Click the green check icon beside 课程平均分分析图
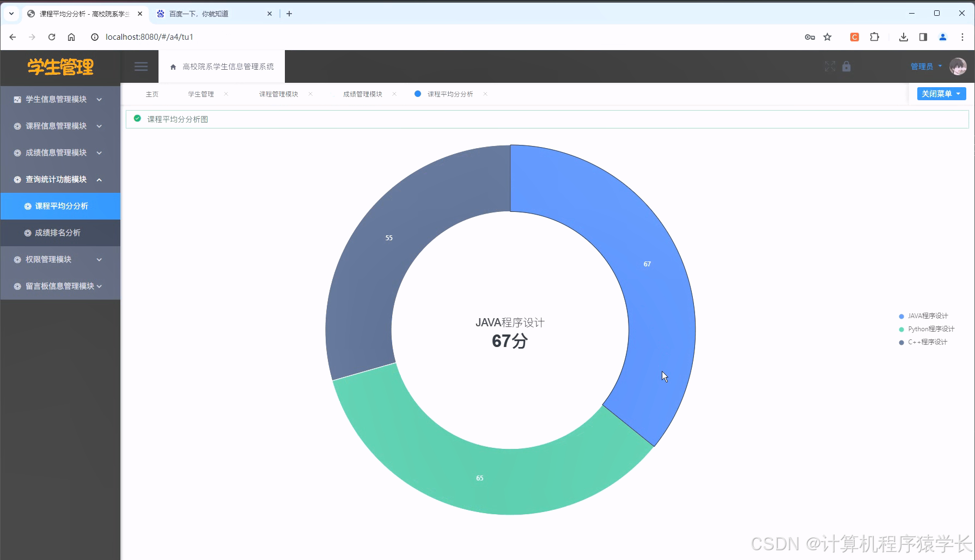The height and width of the screenshot is (560, 975). pos(137,118)
